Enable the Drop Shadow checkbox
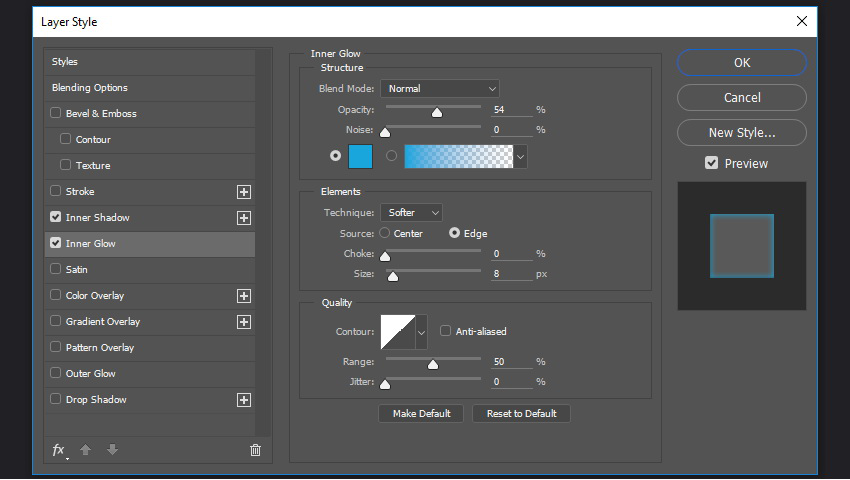This screenshot has height=480, width=850. point(55,399)
